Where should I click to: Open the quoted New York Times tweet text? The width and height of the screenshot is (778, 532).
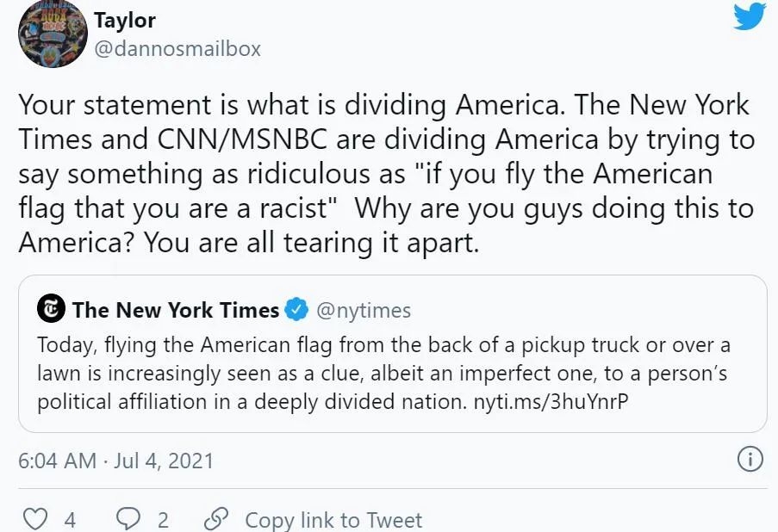coord(383,374)
